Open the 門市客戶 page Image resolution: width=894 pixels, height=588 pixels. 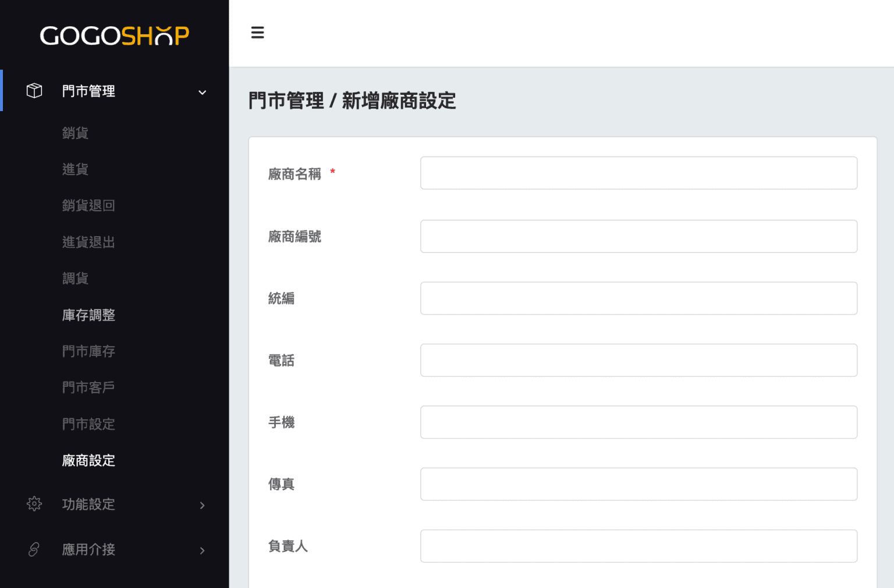coord(88,387)
